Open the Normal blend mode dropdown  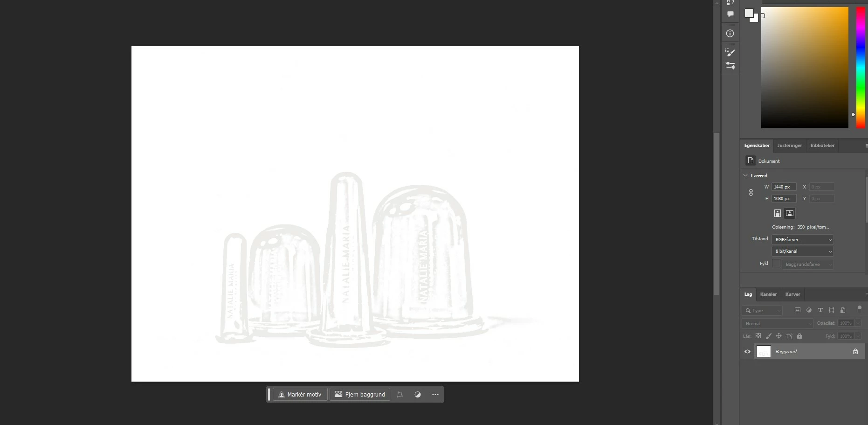[778, 323]
